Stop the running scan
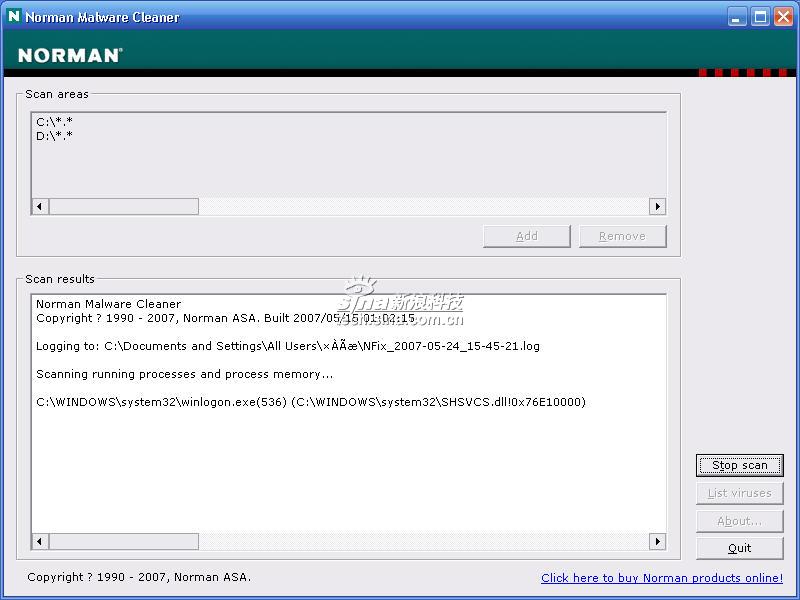This screenshot has width=800, height=600. tap(740, 465)
